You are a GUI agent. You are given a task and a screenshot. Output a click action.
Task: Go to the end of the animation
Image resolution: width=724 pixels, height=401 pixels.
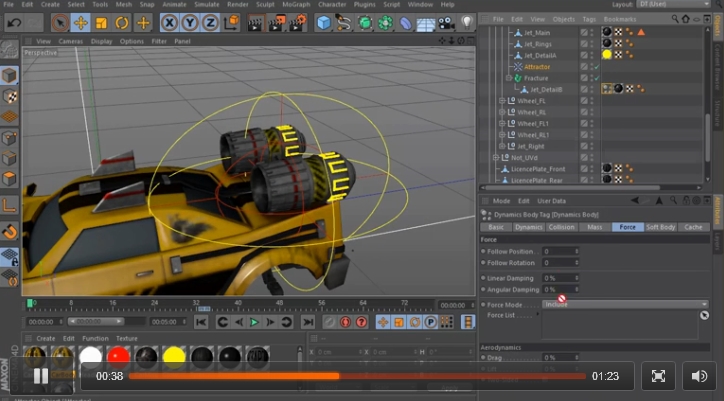[x=308, y=322]
